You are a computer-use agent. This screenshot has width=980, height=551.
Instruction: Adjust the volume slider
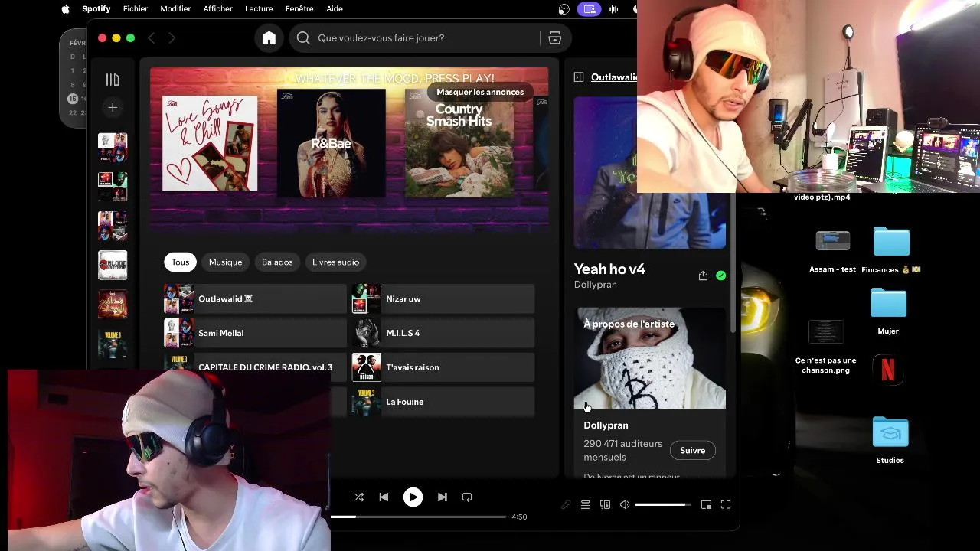point(662,505)
